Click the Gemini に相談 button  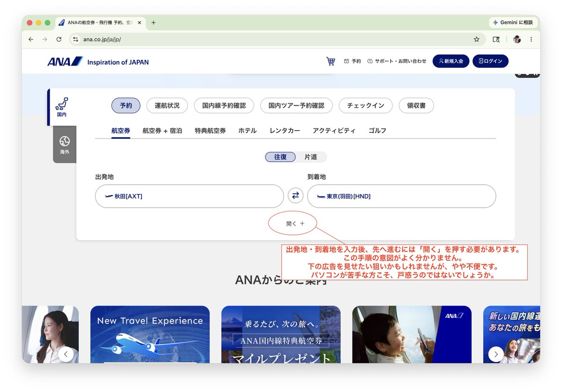click(x=513, y=22)
